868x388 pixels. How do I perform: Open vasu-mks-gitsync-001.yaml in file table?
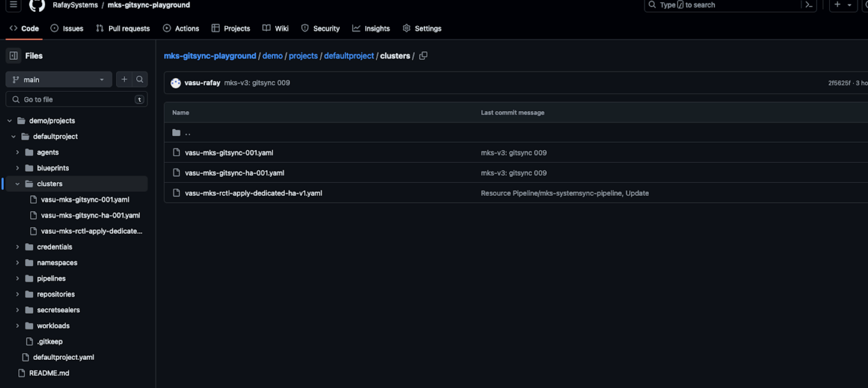coord(229,152)
